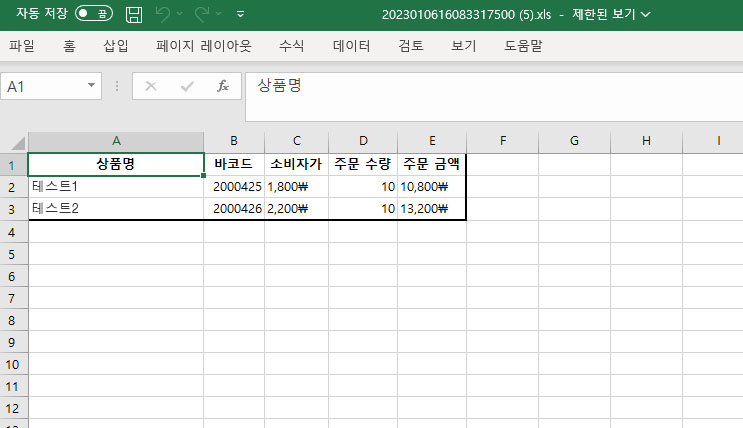The image size is (743, 428).
Task: Open the 보기 ribbon tab
Action: click(x=463, y=46)
